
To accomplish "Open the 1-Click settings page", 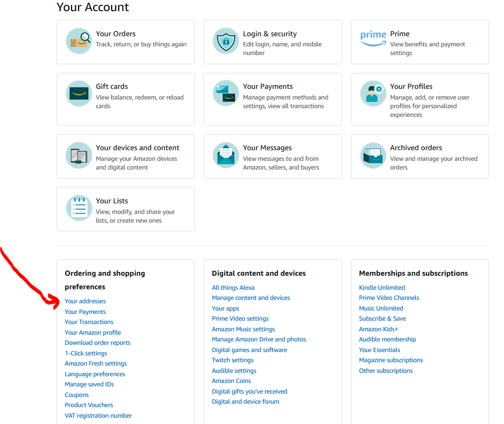I will pyautogui.click(x=86, y=353).
